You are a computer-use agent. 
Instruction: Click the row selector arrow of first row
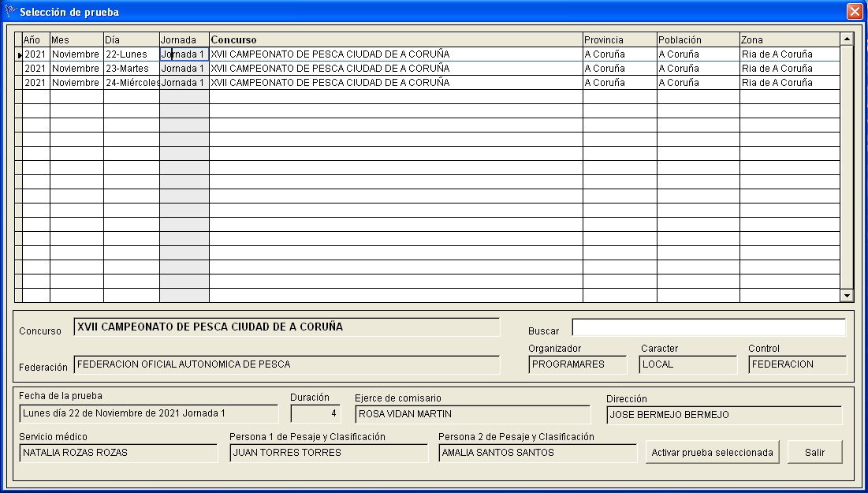19,55
